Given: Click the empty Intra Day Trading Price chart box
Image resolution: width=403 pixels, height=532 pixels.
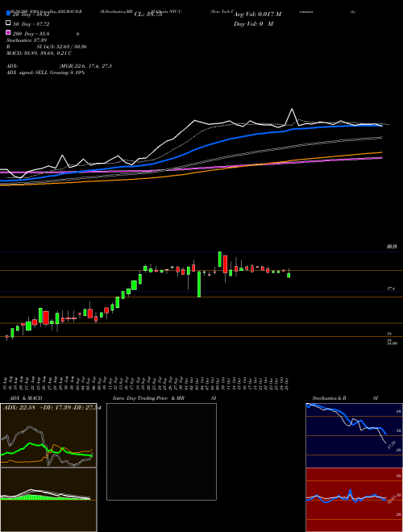Looking at the screenshot, I should click(161, 451).
